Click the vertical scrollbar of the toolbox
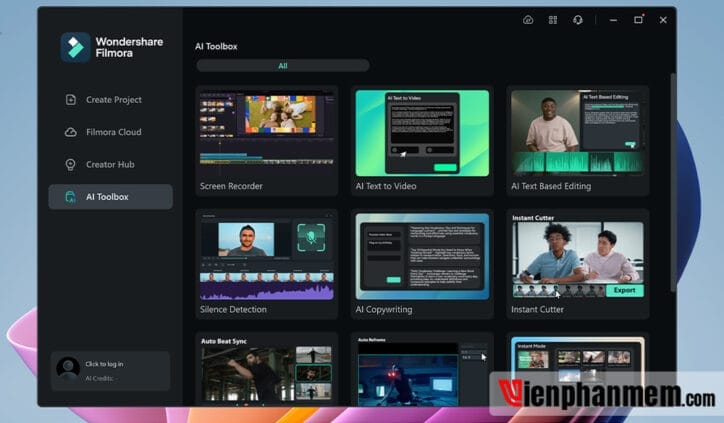The width and height of the screenshot is (724, 423). click(x=673, y=182)
